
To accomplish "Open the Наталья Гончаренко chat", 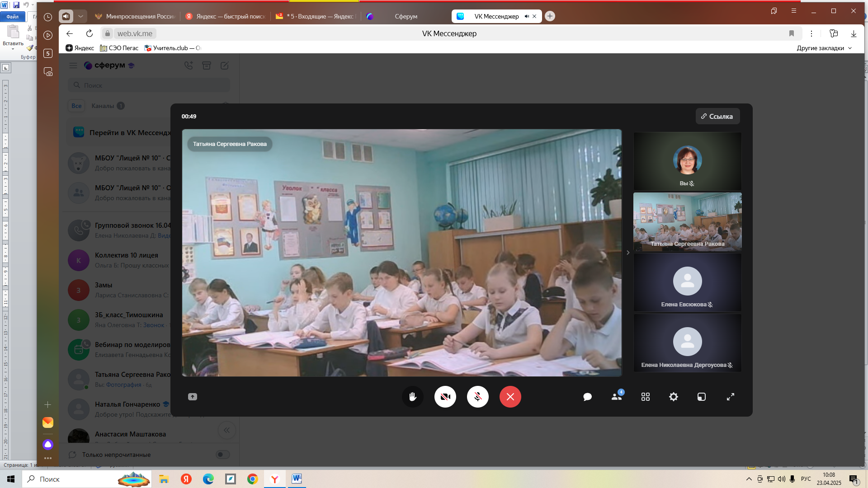I will coord(118,409).
